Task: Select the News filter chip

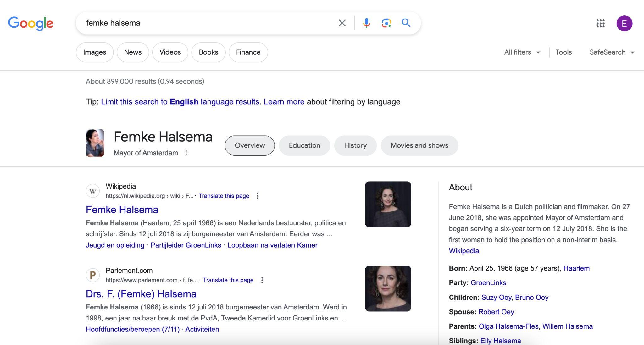Action: 133,52
